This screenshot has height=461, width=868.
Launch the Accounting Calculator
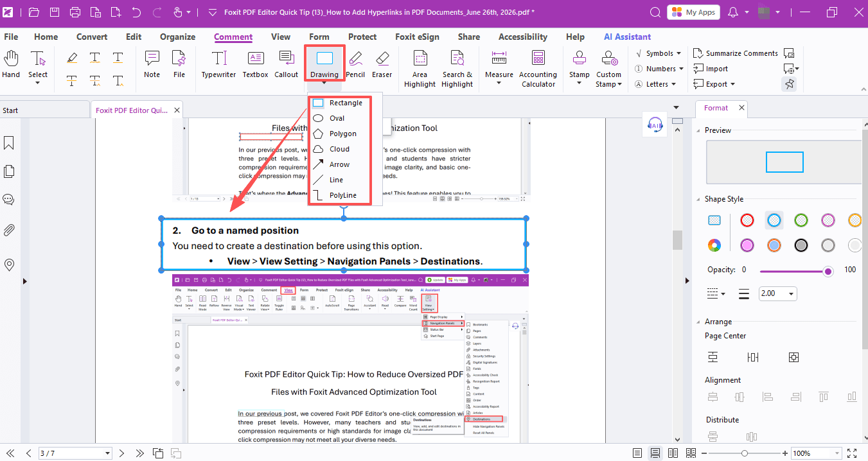point(538,69)
